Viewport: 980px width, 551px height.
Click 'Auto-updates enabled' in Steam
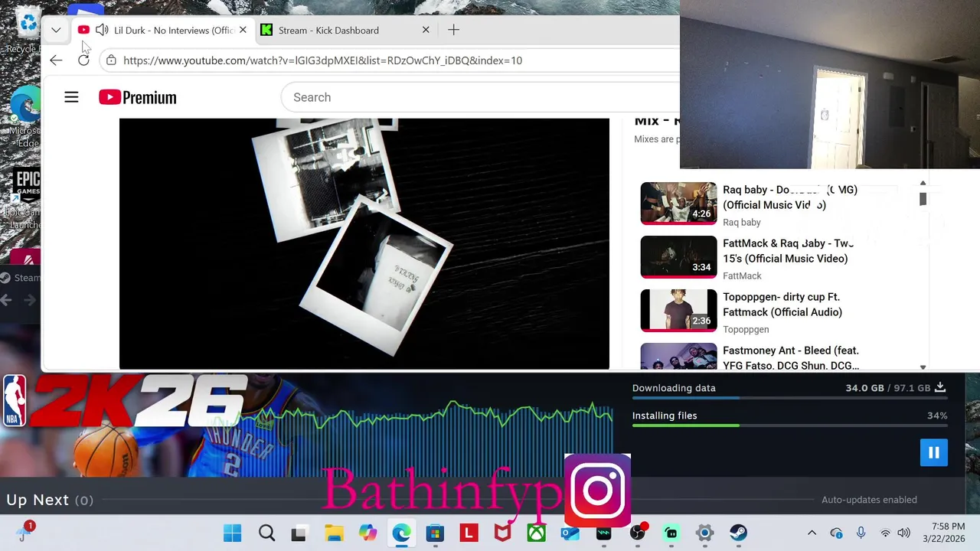[x=869, y=500]
